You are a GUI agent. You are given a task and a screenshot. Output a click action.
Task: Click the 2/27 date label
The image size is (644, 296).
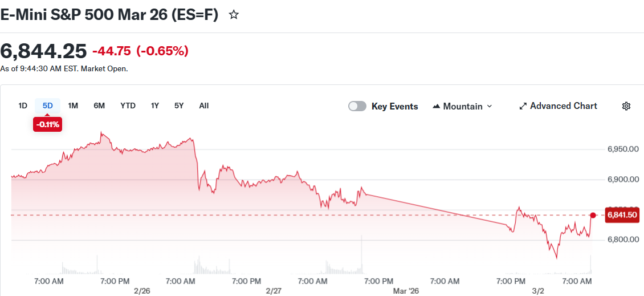point(274,291)
